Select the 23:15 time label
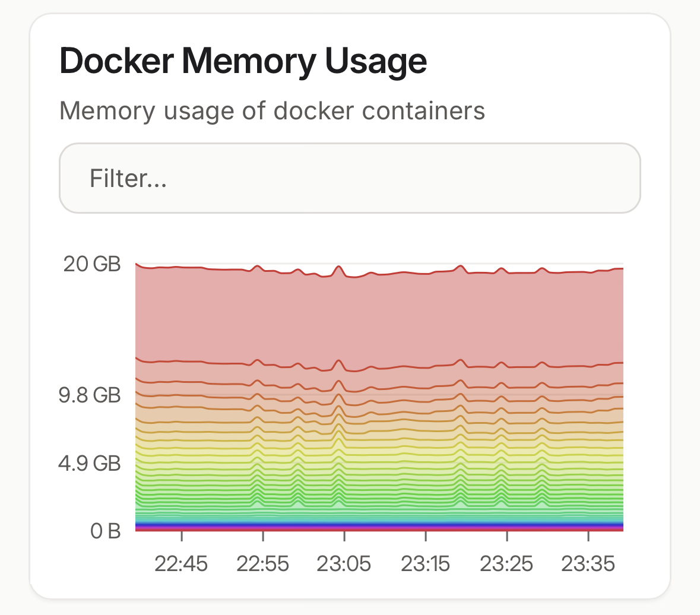 pos(425,563)
